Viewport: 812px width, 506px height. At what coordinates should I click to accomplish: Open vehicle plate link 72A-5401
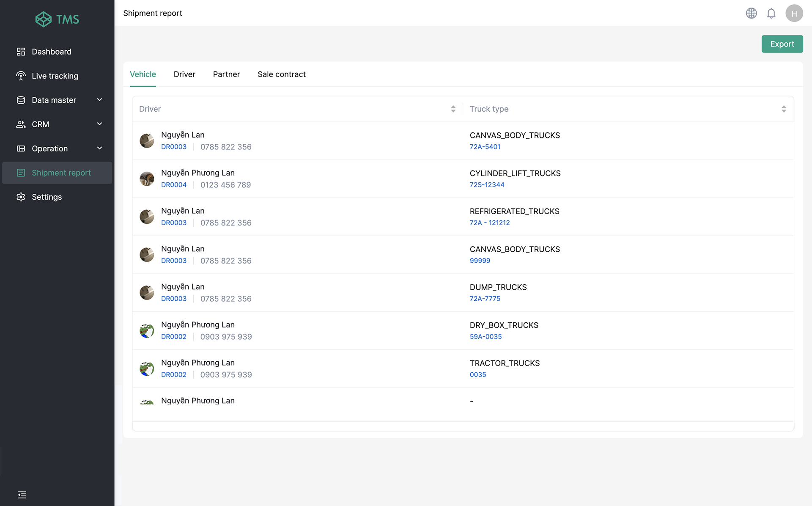(x=485, y=146)
